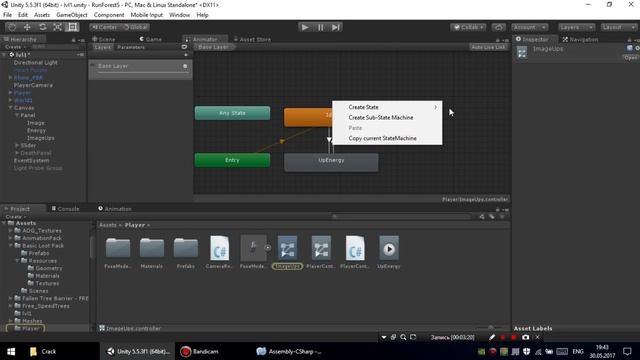Select the Rect transform tool
Viewport: 640px width, 360px height.
tap(73, 27)
